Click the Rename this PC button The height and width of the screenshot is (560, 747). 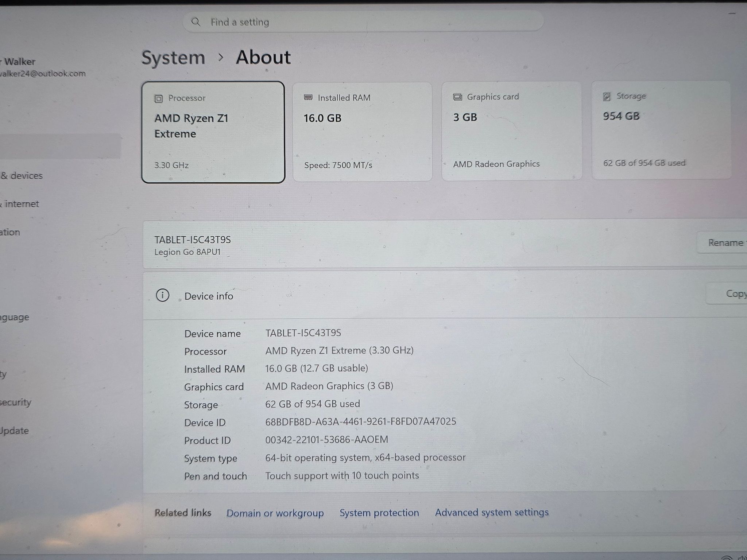coord(722,242)
